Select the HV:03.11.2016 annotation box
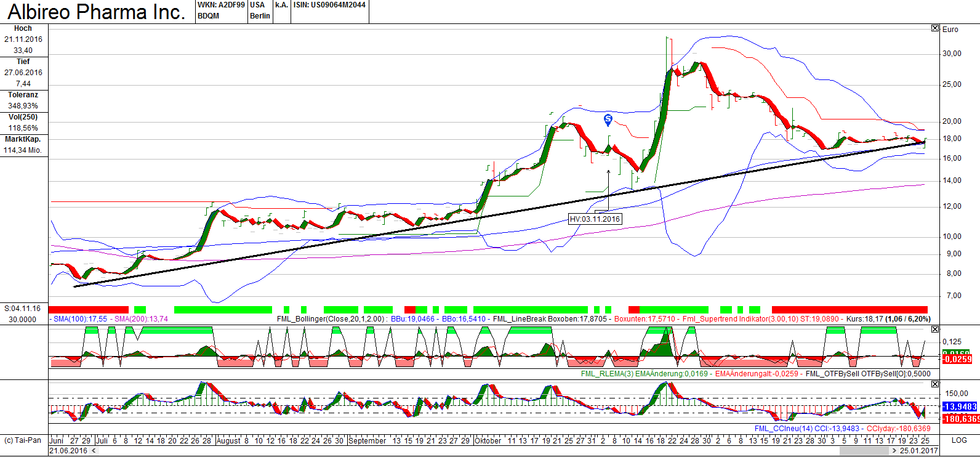This screenshot has width=980, height=457. (x=595, y=219)
